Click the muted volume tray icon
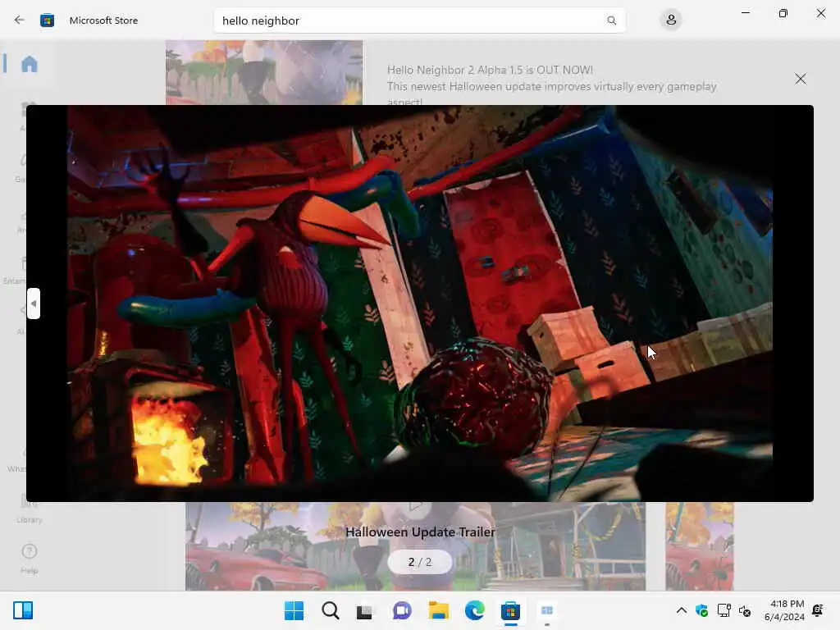 (745, 610)
